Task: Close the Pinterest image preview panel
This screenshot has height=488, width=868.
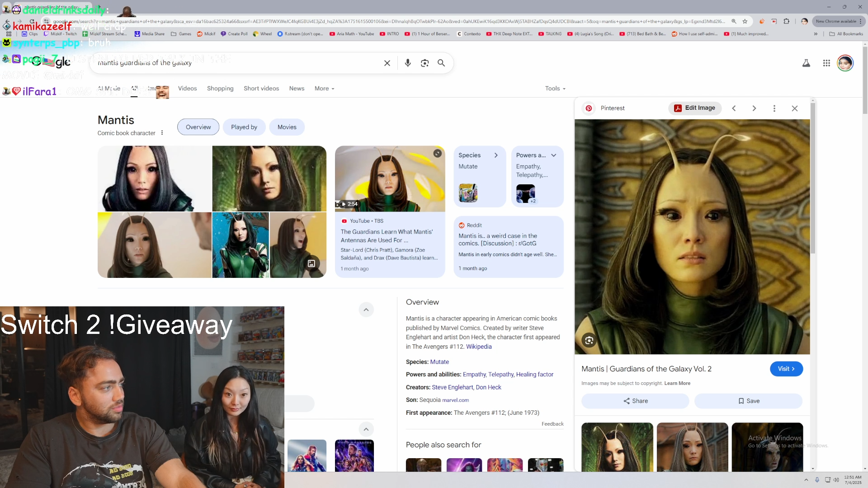Action: [x=795, y=108]
